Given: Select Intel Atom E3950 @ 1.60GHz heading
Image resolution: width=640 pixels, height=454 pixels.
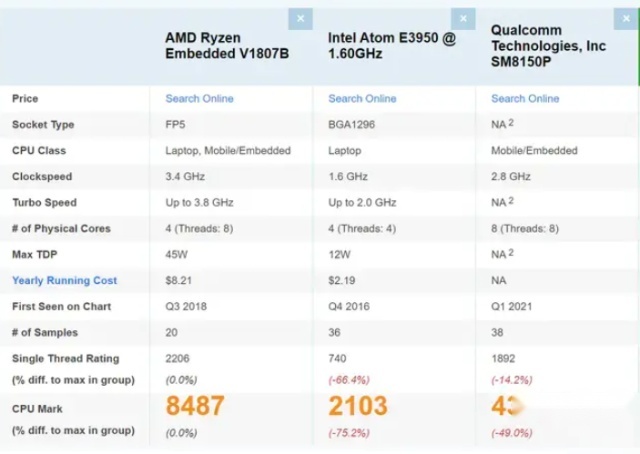Looking at the screenshot, I should 392,46.
